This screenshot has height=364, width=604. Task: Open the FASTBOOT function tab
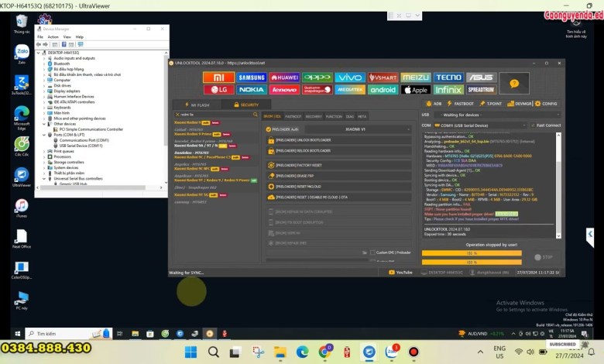tap(293, 116)
